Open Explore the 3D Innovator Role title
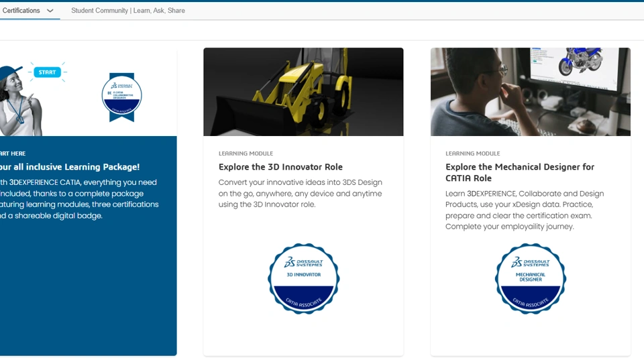The image size is (644, 364). click(280, 167)
